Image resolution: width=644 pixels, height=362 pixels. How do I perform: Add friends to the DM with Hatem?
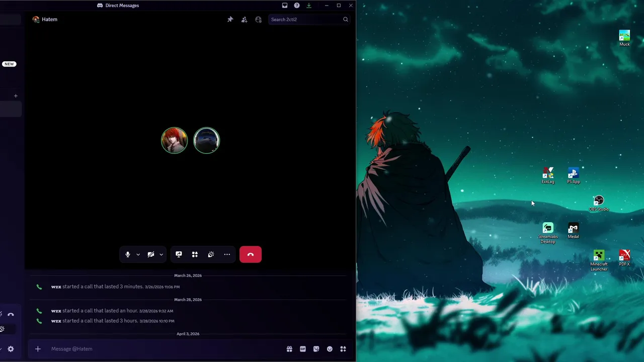click(244, 20)
